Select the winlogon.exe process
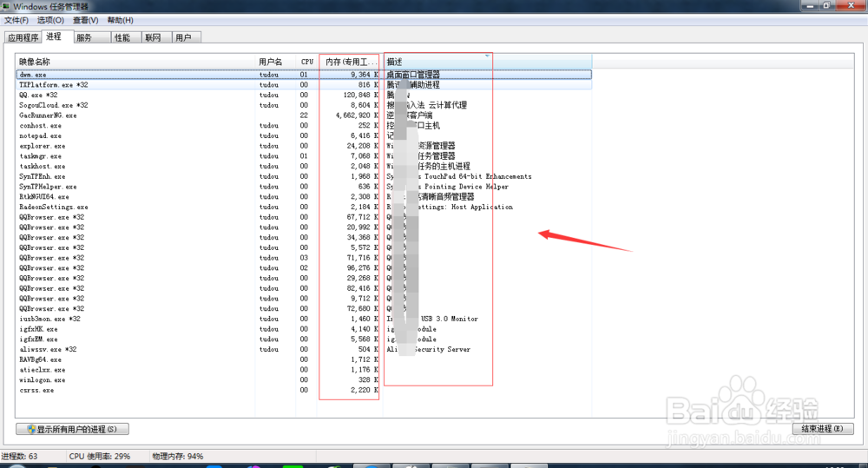 (304, 380)
